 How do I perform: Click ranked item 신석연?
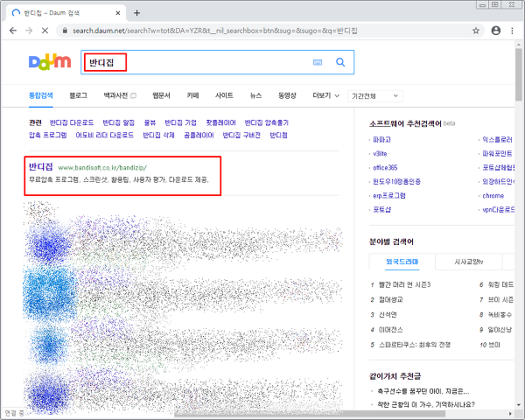coord(388,315)
